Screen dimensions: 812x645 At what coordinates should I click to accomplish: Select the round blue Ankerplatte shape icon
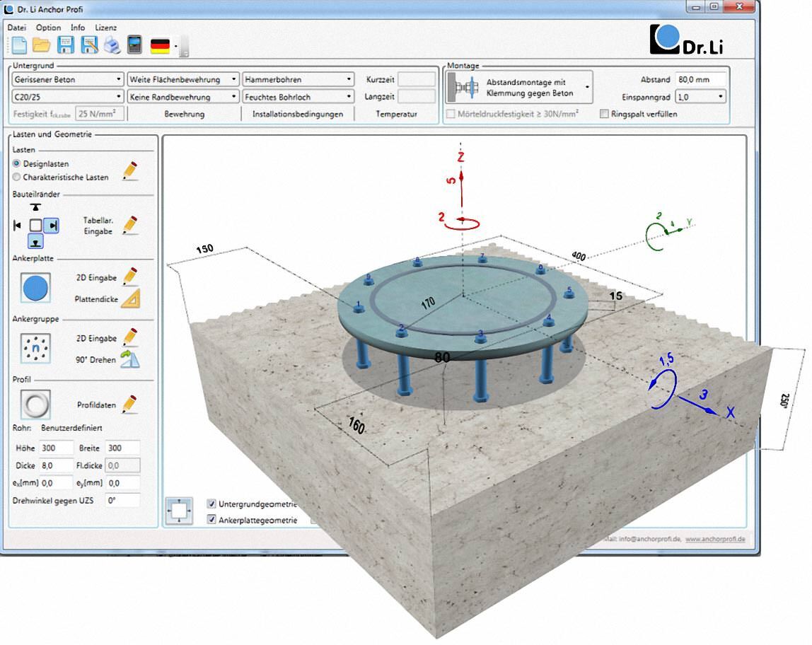coord(35,288)
